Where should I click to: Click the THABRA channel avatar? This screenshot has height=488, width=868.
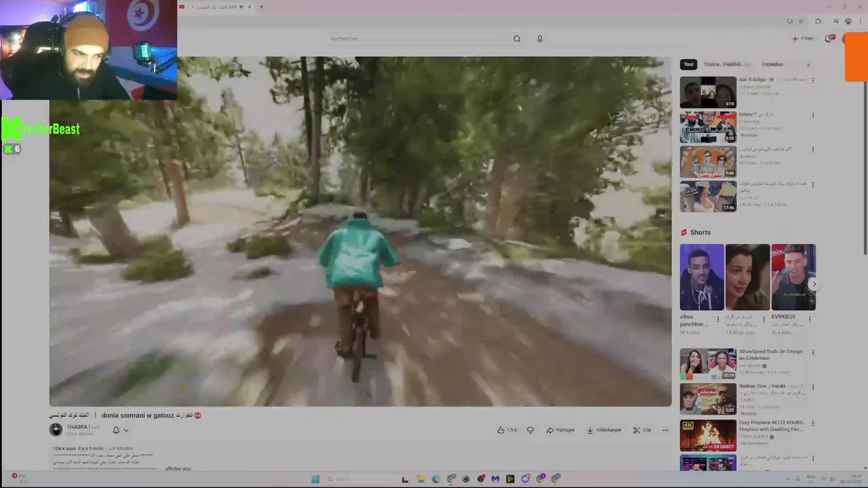tap(56, 430)
